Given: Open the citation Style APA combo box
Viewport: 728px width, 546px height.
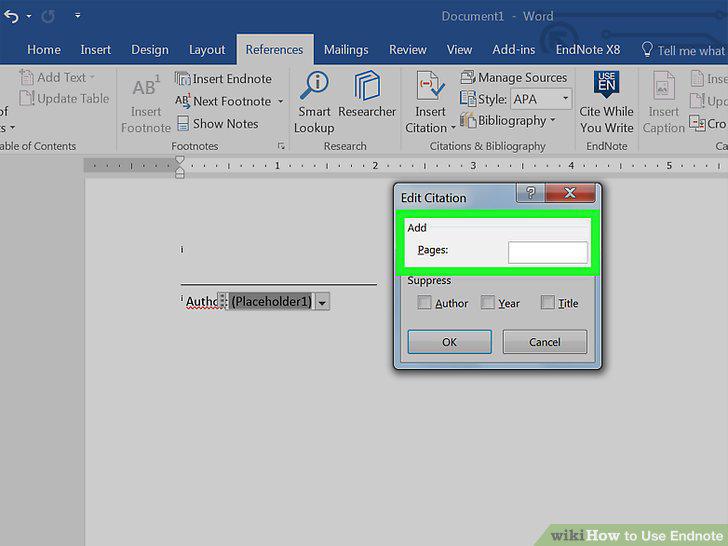Looking at the screenshot, I should (x=541, y=99).
